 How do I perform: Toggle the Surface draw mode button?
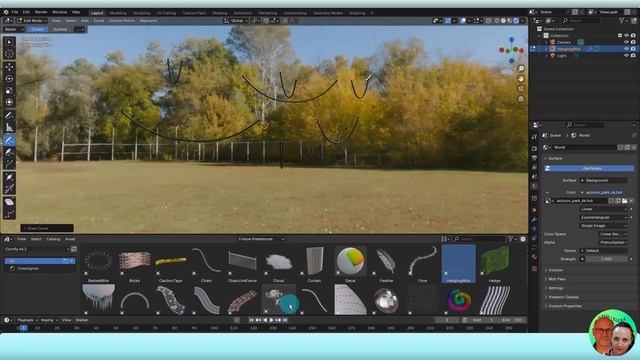click(60, 29)
